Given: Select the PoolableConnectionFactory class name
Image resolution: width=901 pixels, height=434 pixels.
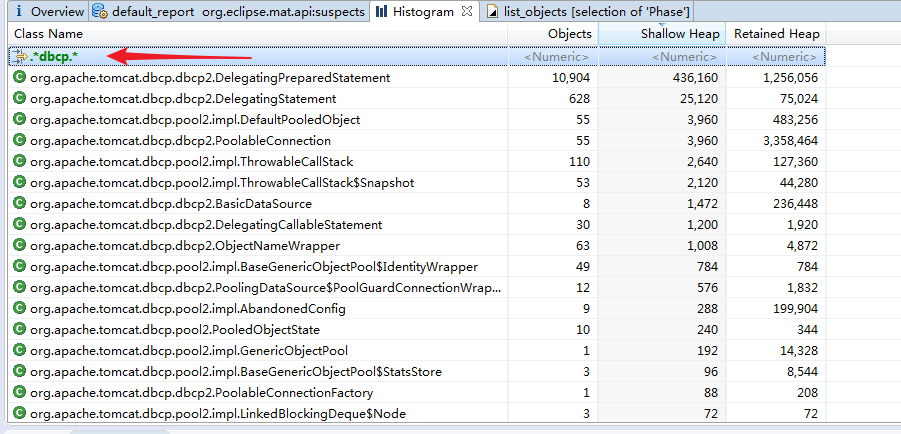Looking at the screenshot, I should coord(201,393).
